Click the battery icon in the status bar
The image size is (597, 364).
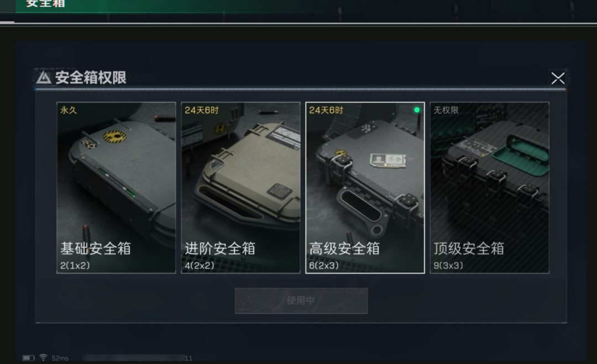pos(28,358)
